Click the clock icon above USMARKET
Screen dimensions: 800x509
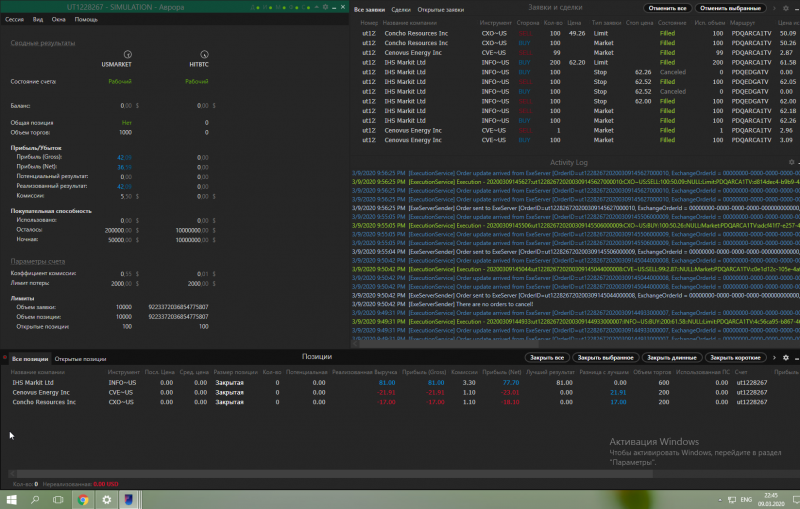128,54
